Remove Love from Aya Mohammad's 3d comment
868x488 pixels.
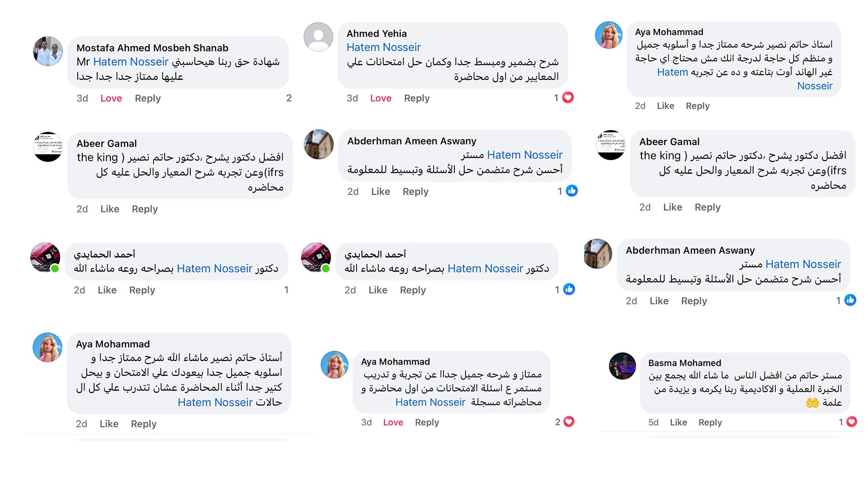click(393, 422)
